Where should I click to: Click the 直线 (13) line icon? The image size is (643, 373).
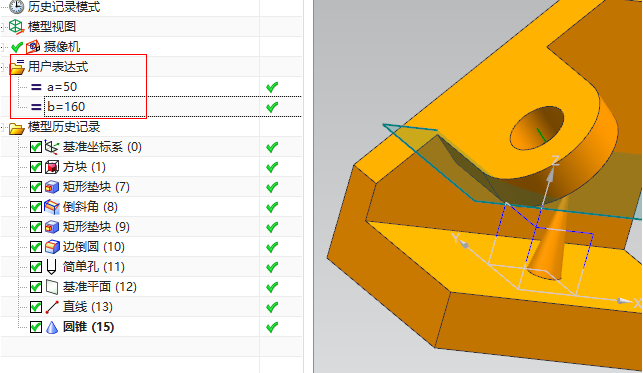52,307
